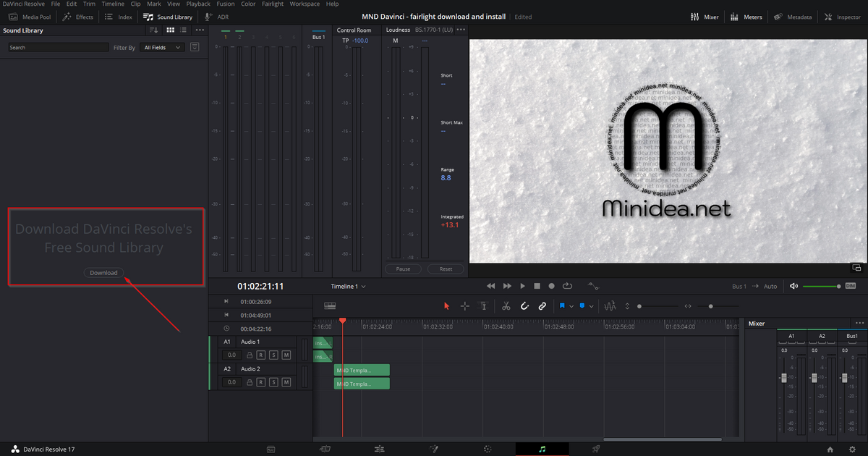Pause the loudness meter
The image size is (868, 456).
coord(403,269)
